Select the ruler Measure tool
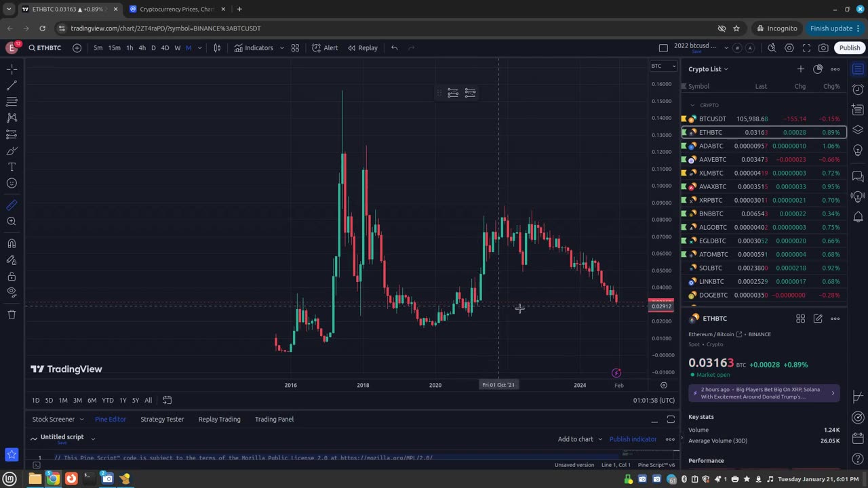Viewport: 868px width, 488px height. coord(12,205)
